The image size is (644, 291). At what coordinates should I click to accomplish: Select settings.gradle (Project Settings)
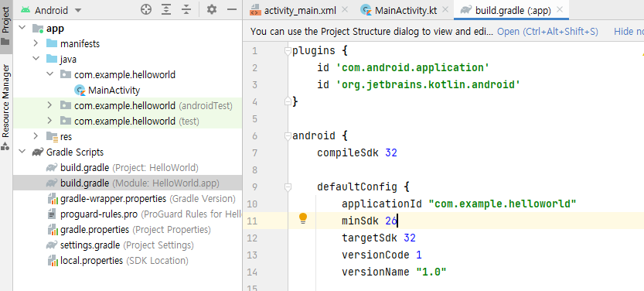tap(127, 245)
